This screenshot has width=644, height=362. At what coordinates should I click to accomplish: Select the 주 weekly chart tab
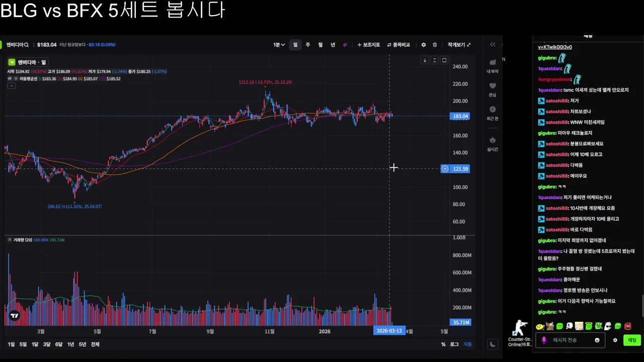[x=308, y=45]
